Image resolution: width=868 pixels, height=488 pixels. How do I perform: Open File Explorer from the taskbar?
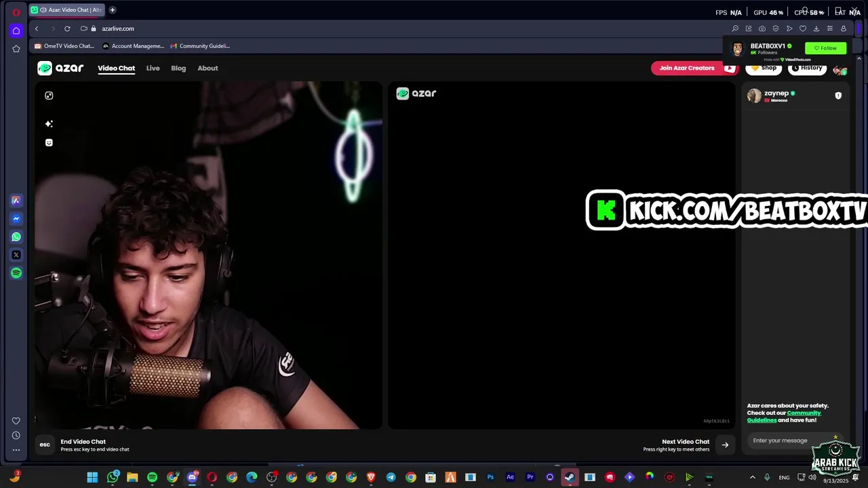[x=132, y=477]
